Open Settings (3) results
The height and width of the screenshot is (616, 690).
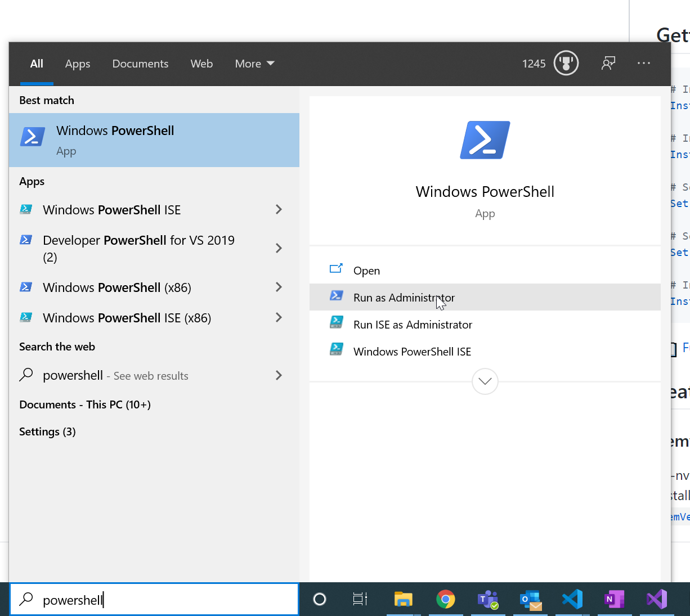click(x=47, y=431)
